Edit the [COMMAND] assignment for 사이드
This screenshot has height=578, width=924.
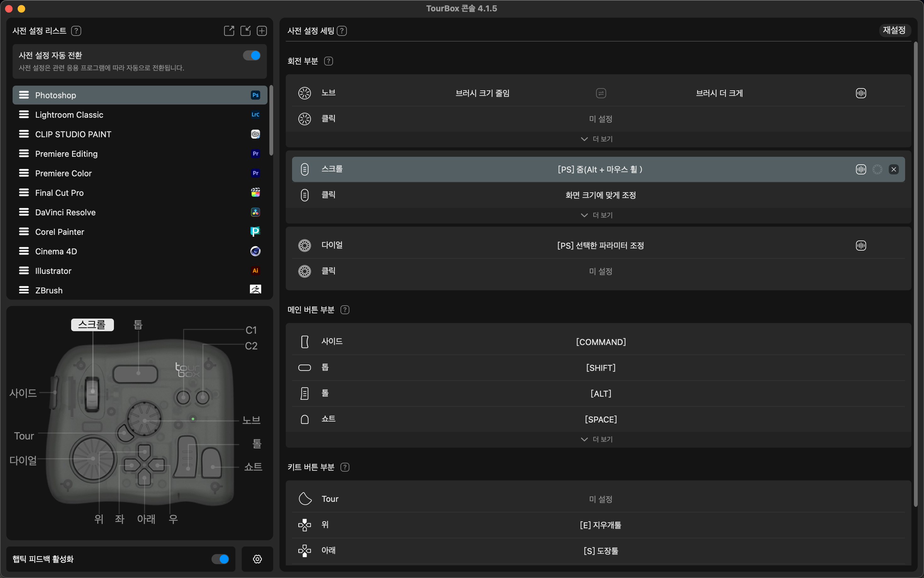(601, 342)
